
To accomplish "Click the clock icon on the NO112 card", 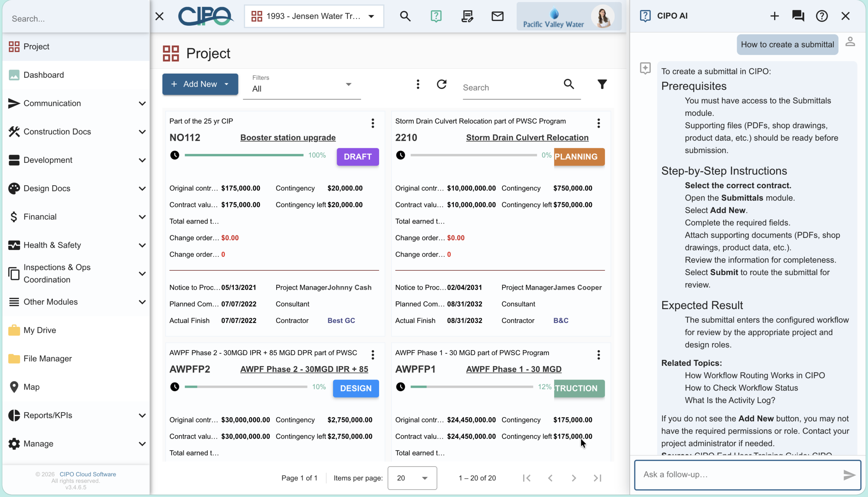I will [175, 155].
